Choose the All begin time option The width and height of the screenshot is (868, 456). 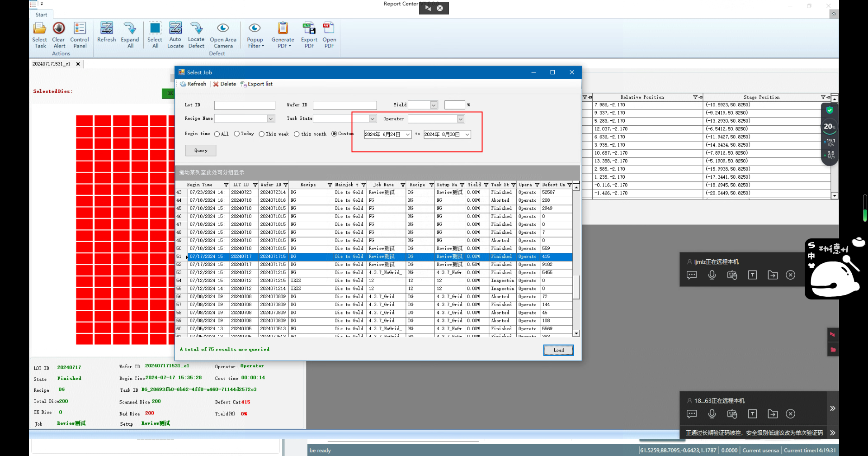click(x=217, y=134)
